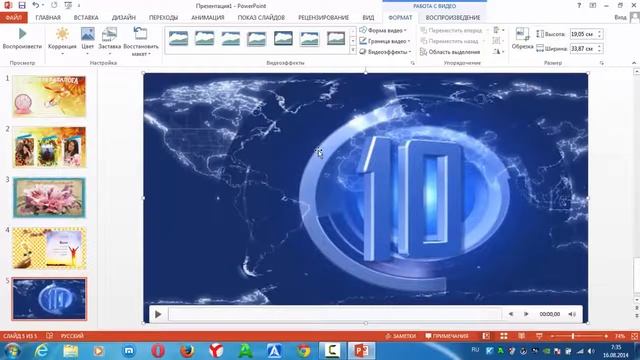This screenshot has height=360, width=640.
Task: Play the video in the slide
Action: point(158,314)
